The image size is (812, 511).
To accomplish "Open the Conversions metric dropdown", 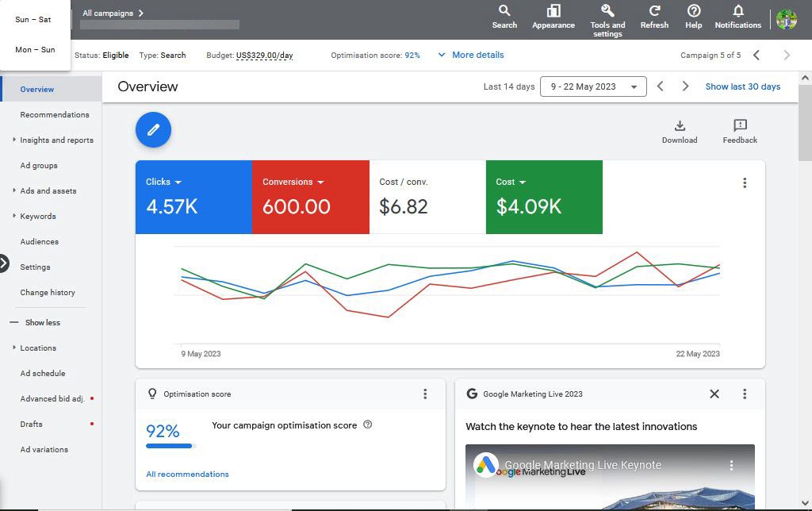I will click(293, 182).
